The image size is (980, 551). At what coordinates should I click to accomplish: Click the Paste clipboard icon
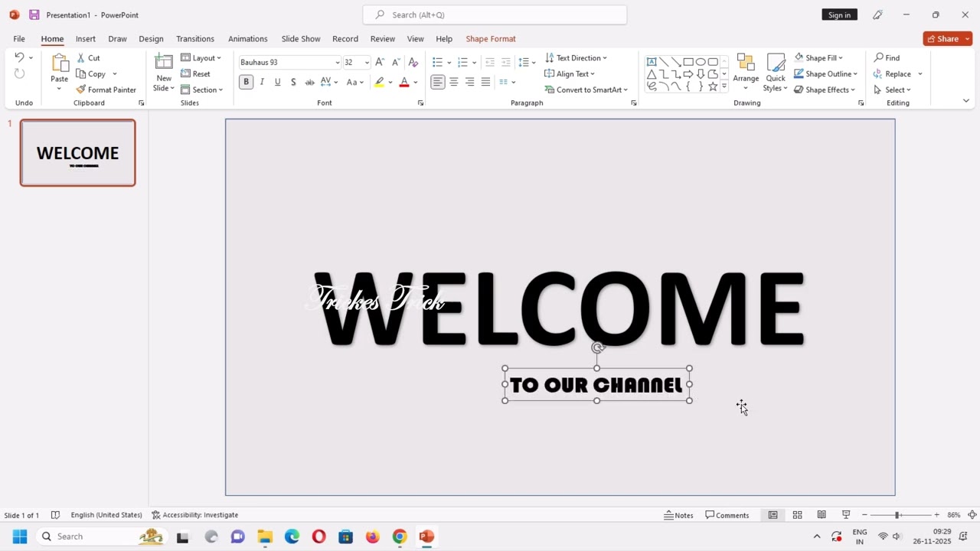click(x=59, y=64)
